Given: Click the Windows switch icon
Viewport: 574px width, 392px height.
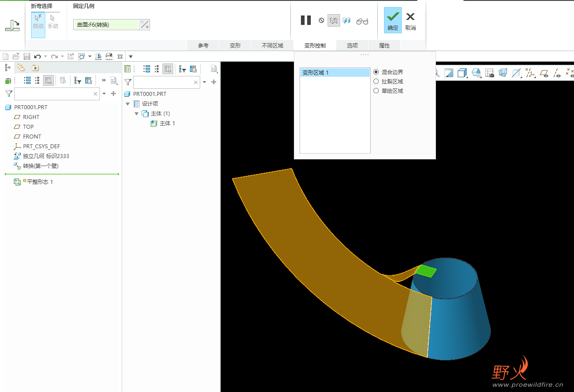Looking at the screenshot, I should click(82, 56).
